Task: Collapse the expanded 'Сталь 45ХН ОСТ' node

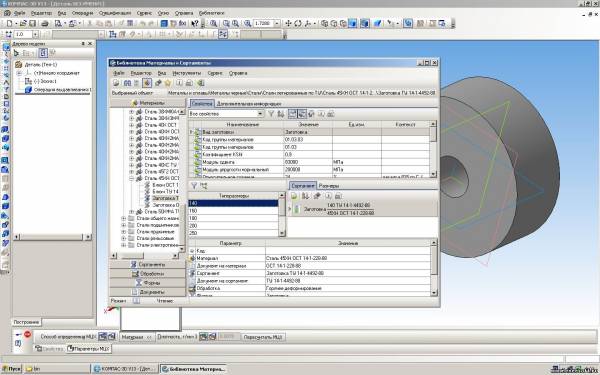Action: click(132, 178)
